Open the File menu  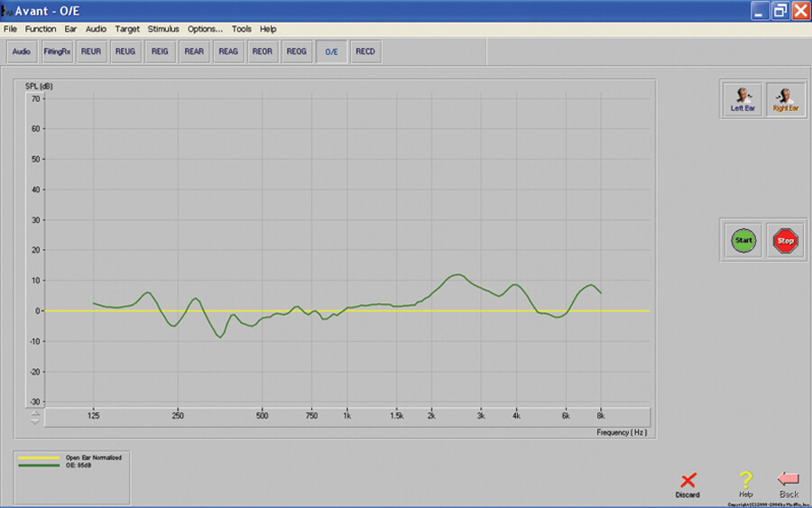click(10, 29)
